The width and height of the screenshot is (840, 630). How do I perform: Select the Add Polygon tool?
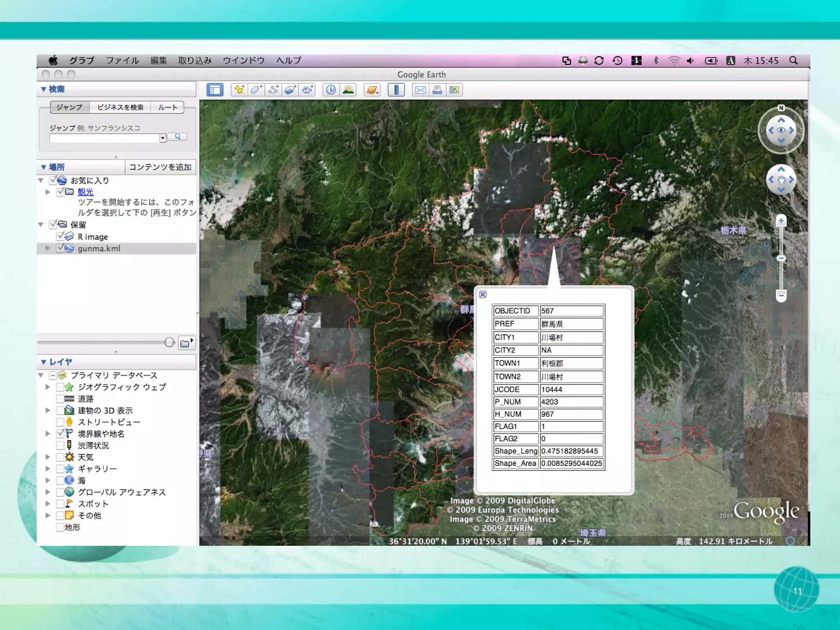click(256, 90)
